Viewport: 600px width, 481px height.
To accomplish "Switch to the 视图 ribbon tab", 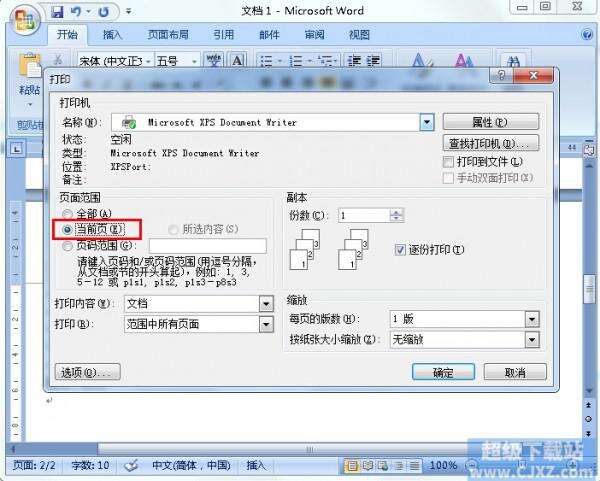I will (359, 35).
